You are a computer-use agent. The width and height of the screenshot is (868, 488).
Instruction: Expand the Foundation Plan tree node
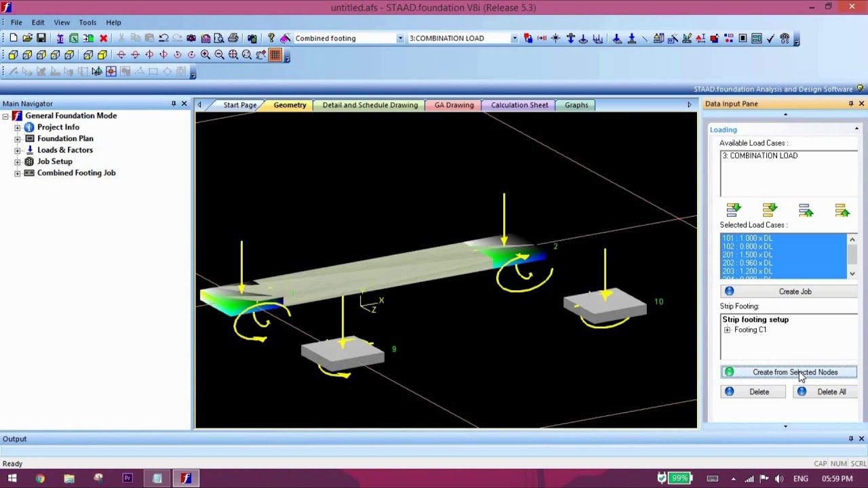pyautogui.click(x=18, y=139)
